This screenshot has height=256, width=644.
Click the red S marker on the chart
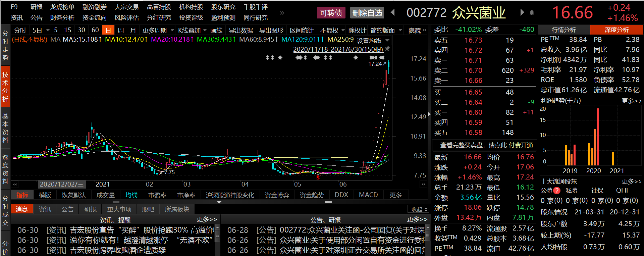(318, 177)
